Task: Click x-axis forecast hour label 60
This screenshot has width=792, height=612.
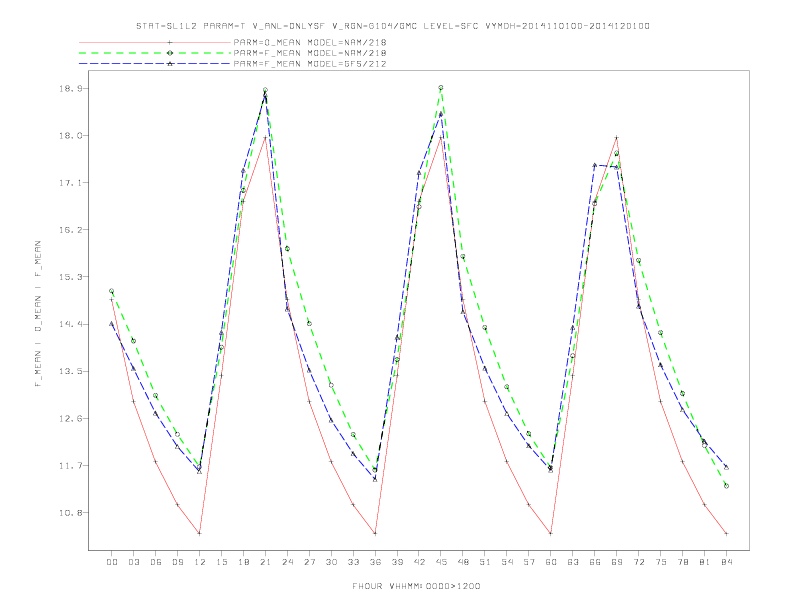Action: 551,562
